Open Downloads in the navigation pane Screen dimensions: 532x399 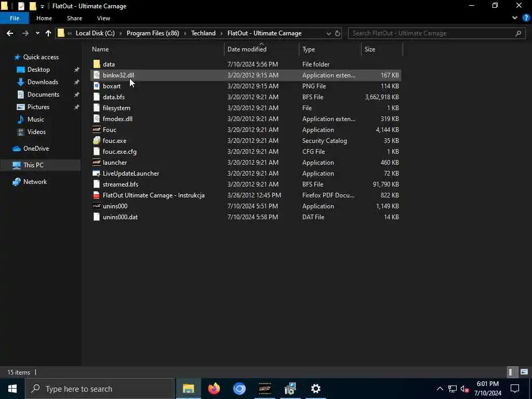coord(43,82)
